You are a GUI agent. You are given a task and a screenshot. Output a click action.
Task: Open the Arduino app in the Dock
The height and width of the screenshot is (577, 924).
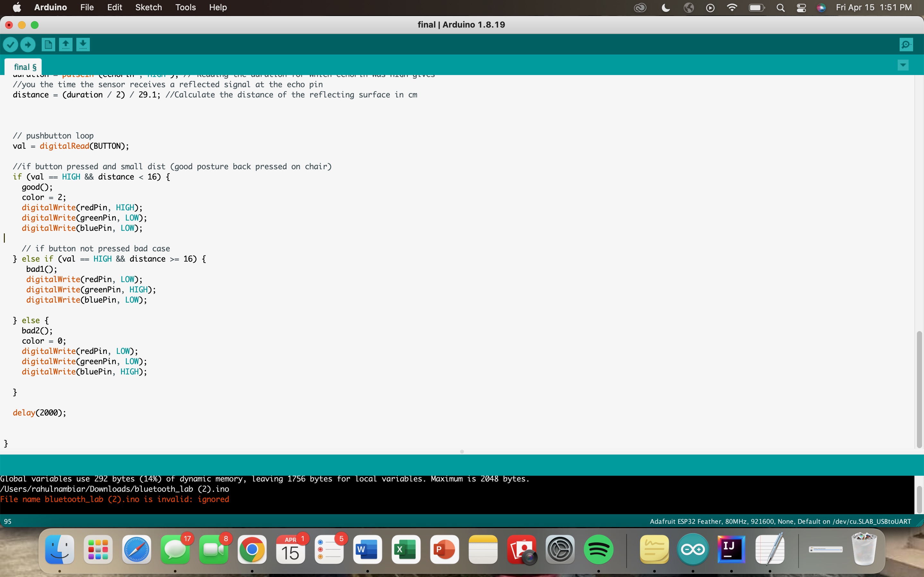[693, 549]
